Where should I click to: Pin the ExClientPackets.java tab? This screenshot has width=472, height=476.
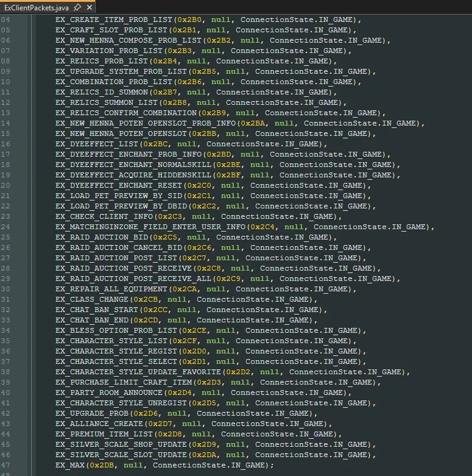78,7
